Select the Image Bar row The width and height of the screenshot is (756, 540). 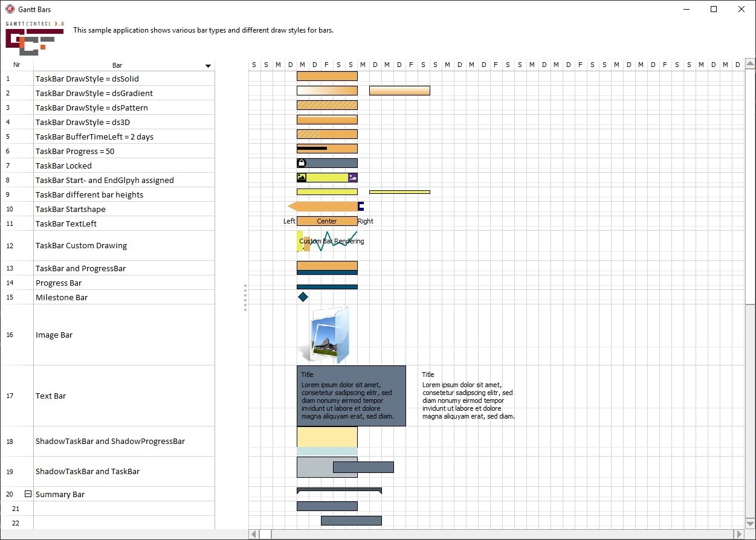point(108,335)
